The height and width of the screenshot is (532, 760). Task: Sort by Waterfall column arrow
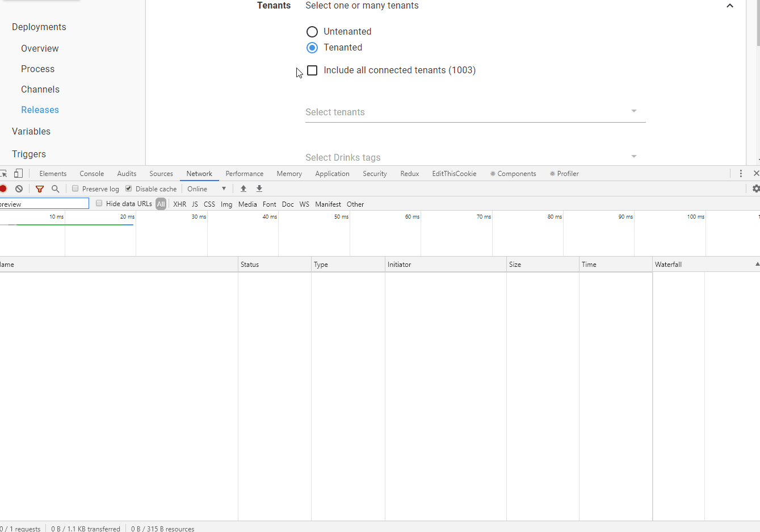[757, 264]
